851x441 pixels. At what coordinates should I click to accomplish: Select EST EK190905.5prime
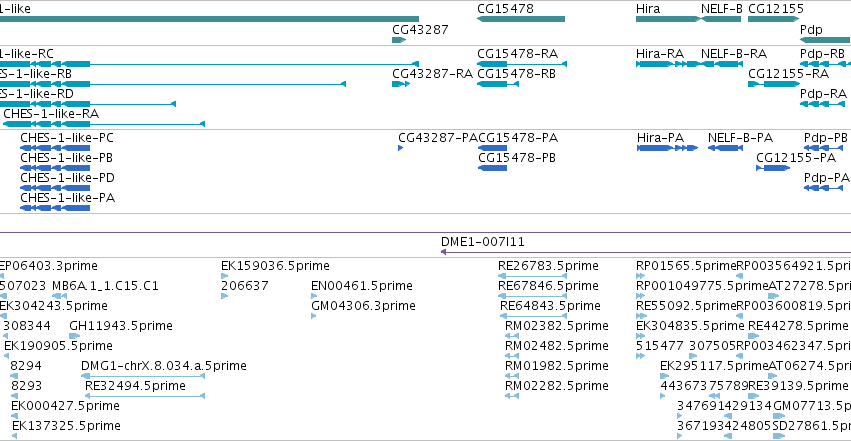(7, 356)
